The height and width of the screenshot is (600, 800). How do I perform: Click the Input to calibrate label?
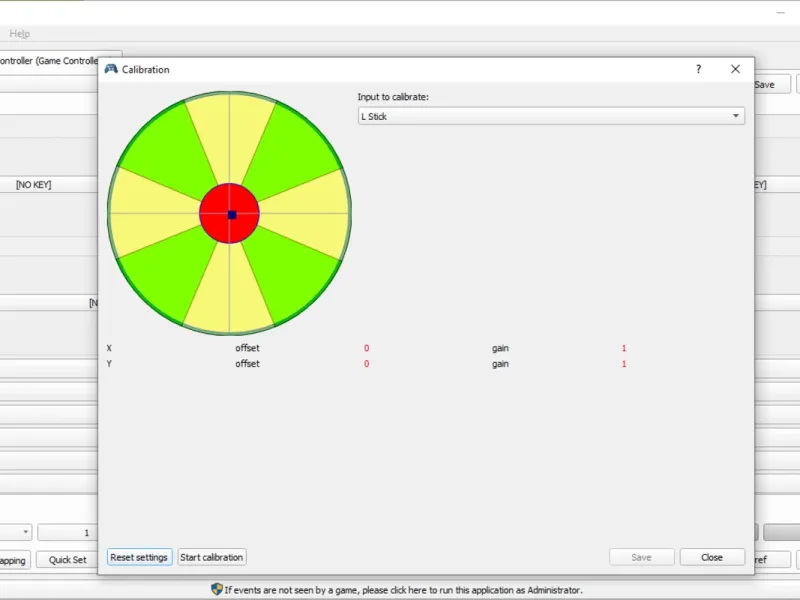pyautogui.click(x=393, y=97)
